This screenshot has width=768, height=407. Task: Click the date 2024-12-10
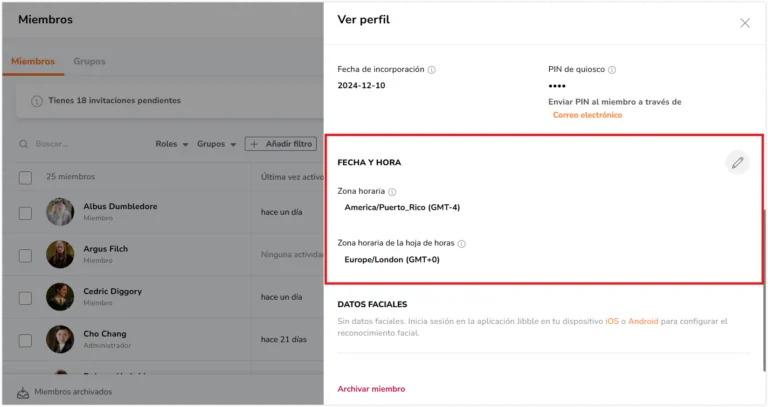point(361,86)
